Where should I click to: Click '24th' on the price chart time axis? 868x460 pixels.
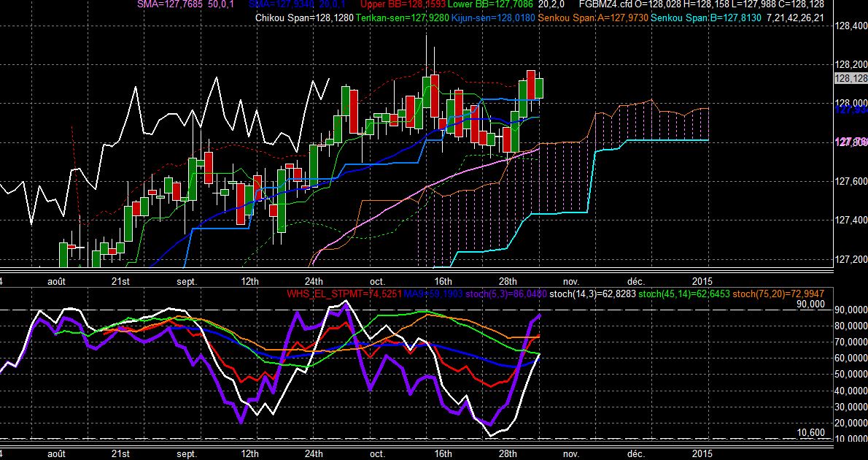[314, 282]
